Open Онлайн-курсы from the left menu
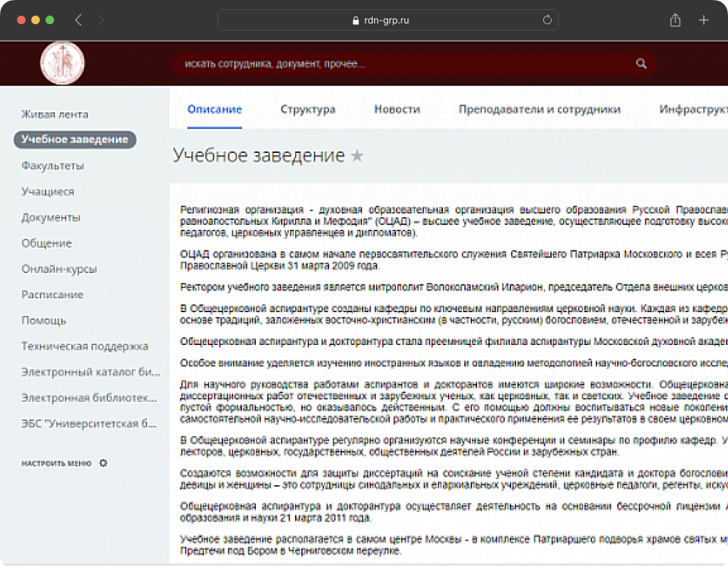 [x=59, y=269]
